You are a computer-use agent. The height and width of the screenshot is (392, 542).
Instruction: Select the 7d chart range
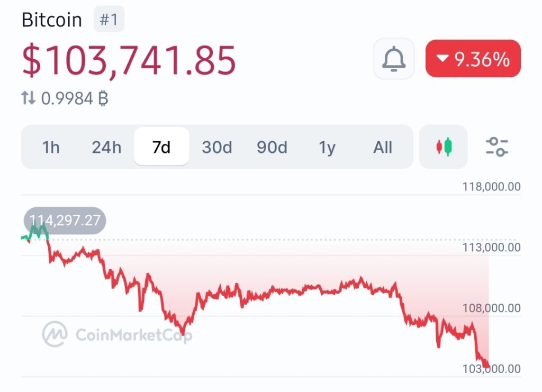point(161,147)
